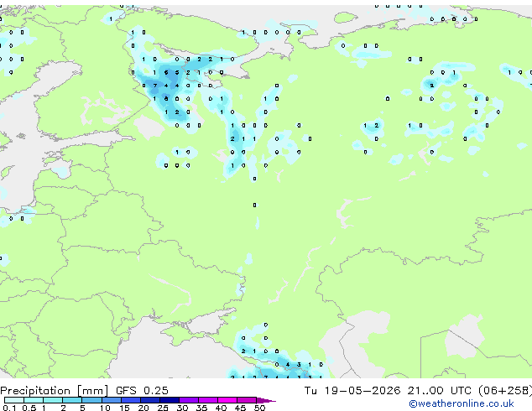Click the legend swatch between 0.1 and 0.5
Screen dimensions: 532x411
click(14, 400)
